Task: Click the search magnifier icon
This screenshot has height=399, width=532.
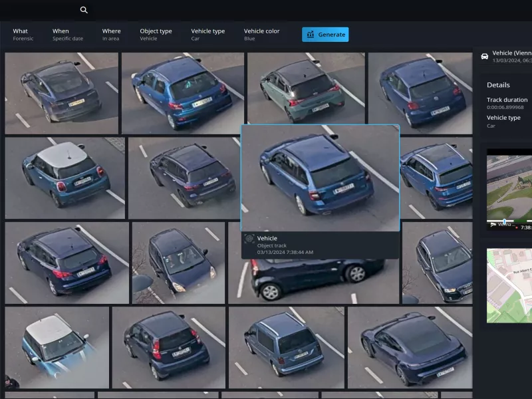Action: 84,10
